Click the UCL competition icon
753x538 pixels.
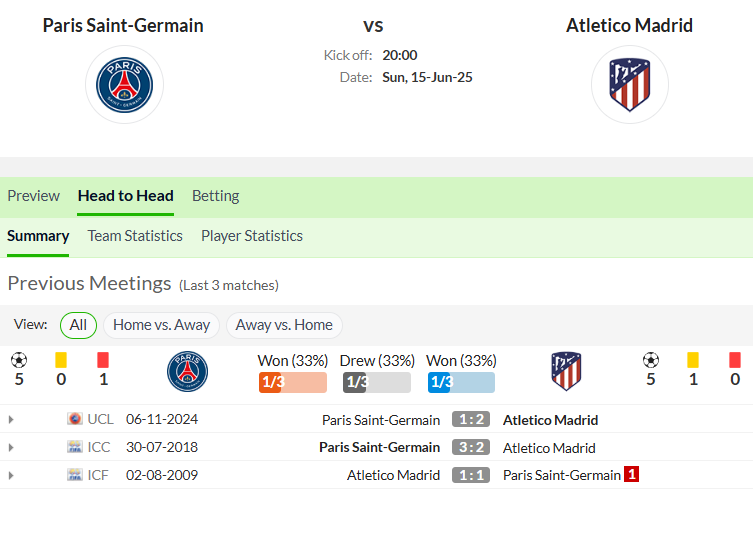pos(74,419)
